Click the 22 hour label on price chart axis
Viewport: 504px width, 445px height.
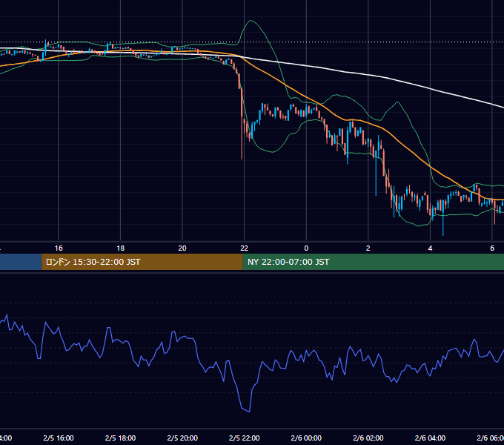click(245, 248)
